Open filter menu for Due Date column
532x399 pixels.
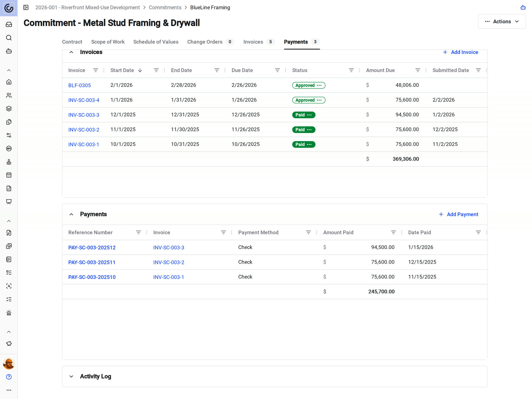pos(277,70)
